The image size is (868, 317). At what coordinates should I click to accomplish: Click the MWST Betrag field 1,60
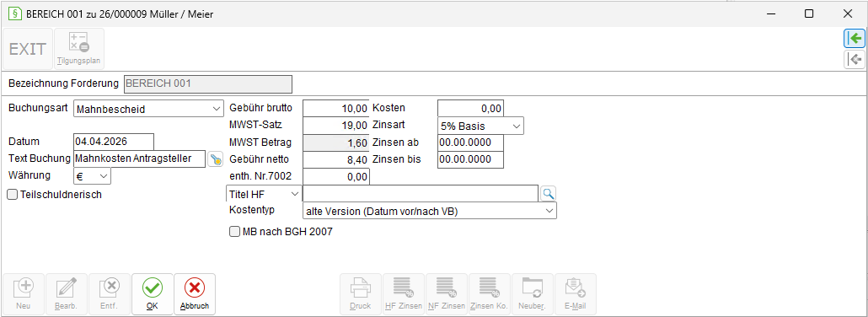[x=336, y=142]
